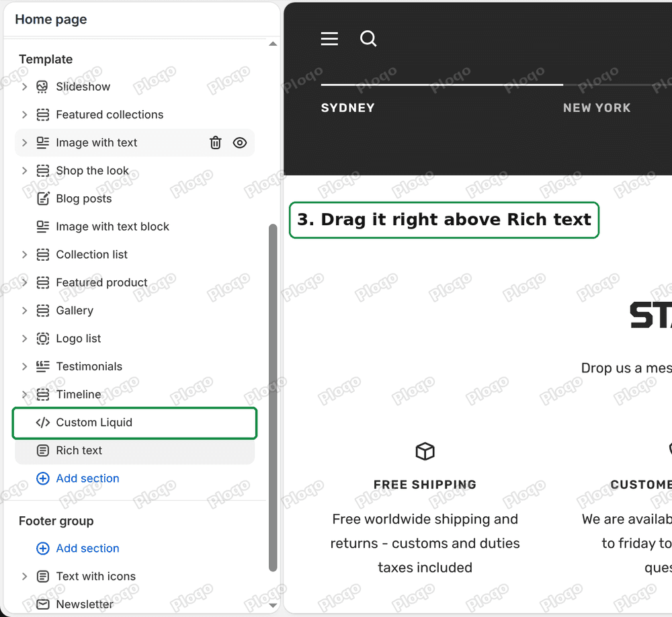Click the Gallery section label
672x617 pixels.
(75, 311)
